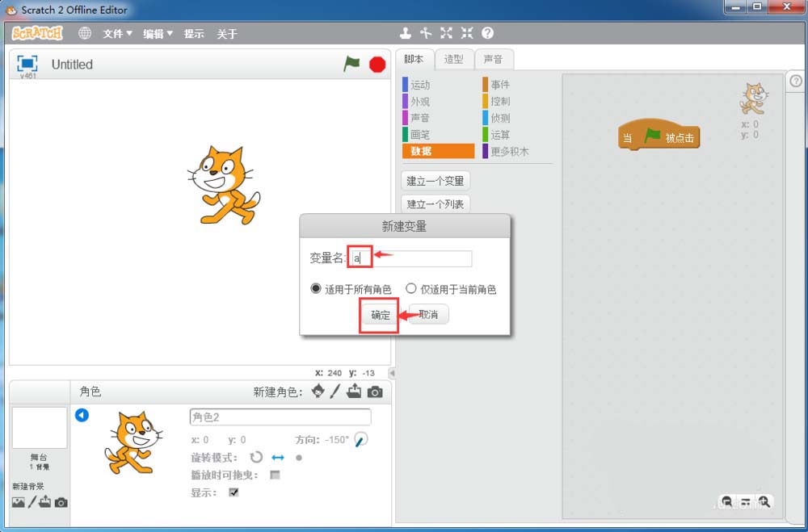Adjust the sprite direction dial
The image size is (808, 532).
361,440
